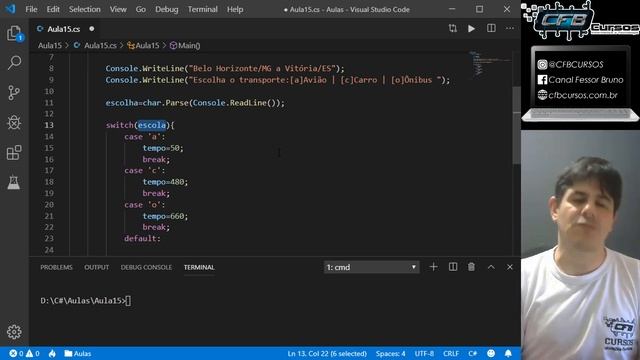Open the View menu
This screenshot has width=640, height=360.
(118, 9)
